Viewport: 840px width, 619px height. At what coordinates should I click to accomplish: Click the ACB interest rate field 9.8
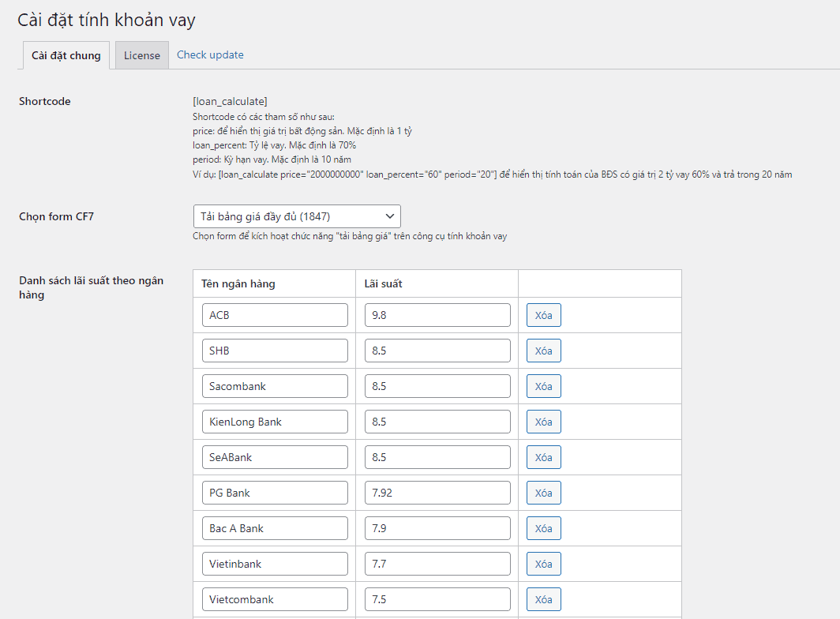pyautogui.click(x=437, y=315)
